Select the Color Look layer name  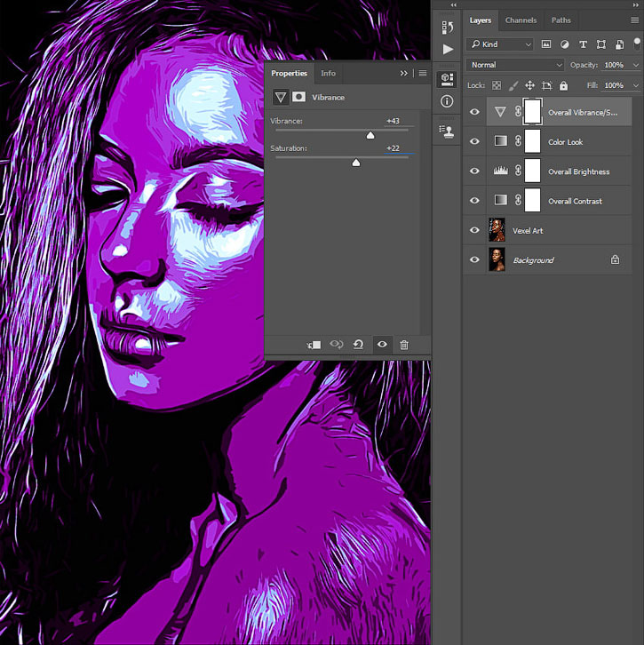click(565, 142)
